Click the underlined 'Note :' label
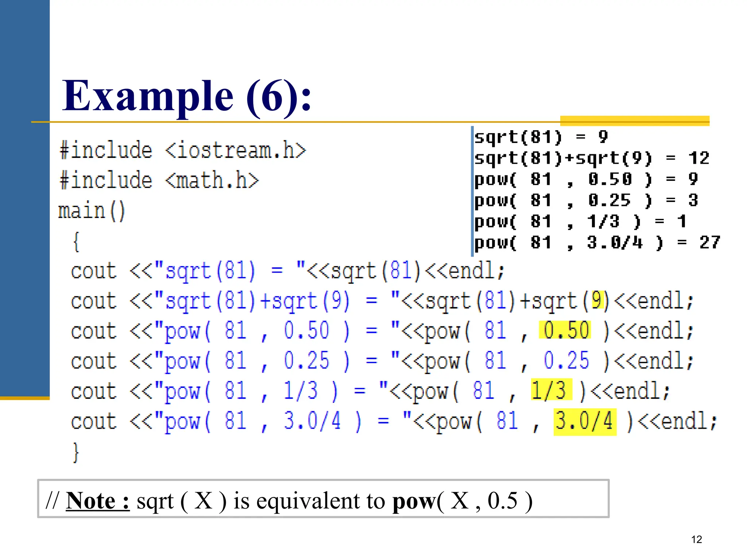747x560 pixels. coord(98,501)
